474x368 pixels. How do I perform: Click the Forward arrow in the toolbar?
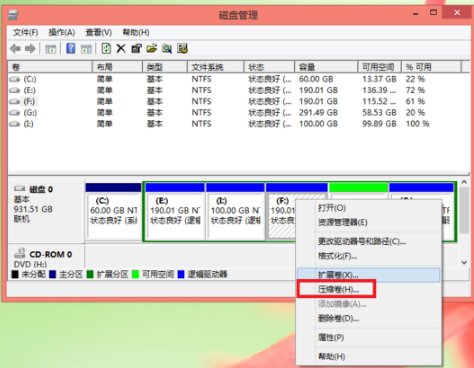tap(30, 49)
